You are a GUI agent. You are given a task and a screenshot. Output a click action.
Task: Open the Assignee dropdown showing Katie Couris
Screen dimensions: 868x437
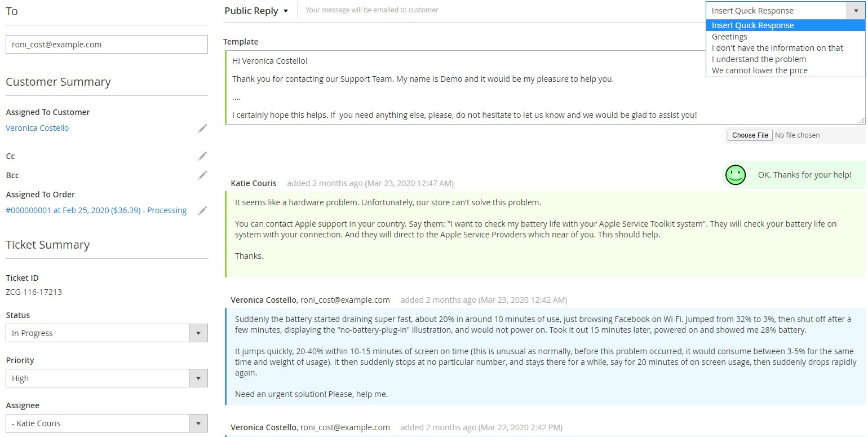coord(107,423)
